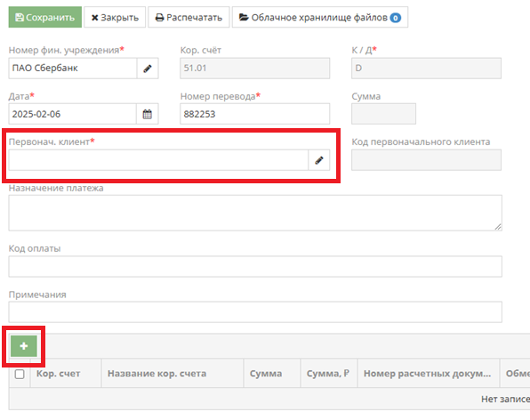Click the green Сохранить button
Image resolution: width=530 pixels, height=420 pixels.
(45, 17)
